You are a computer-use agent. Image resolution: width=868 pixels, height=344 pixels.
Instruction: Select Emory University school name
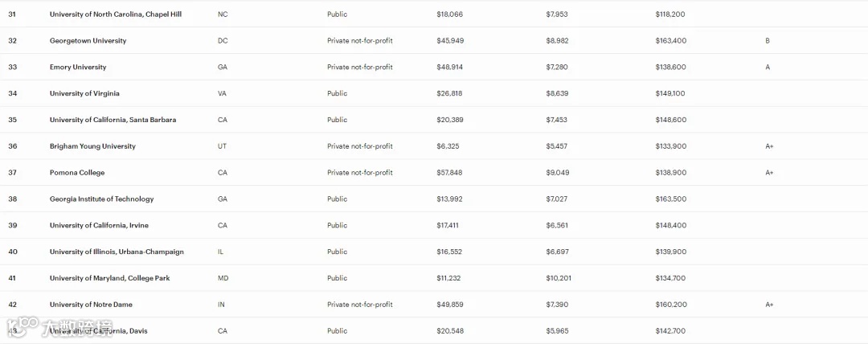tap(77, 67)
